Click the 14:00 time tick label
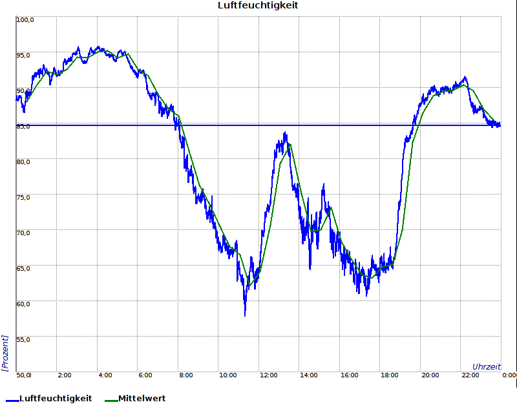517x420 pixels. [x=309, y=375]
